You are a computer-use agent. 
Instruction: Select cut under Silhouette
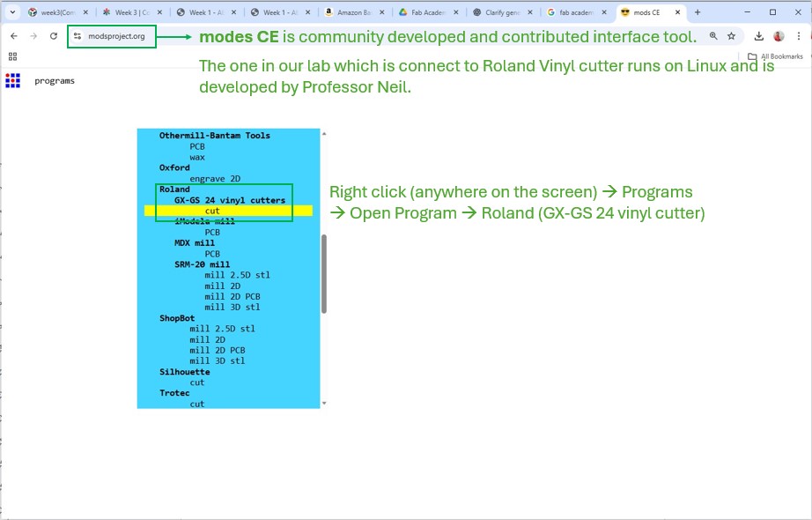[197, 383]
